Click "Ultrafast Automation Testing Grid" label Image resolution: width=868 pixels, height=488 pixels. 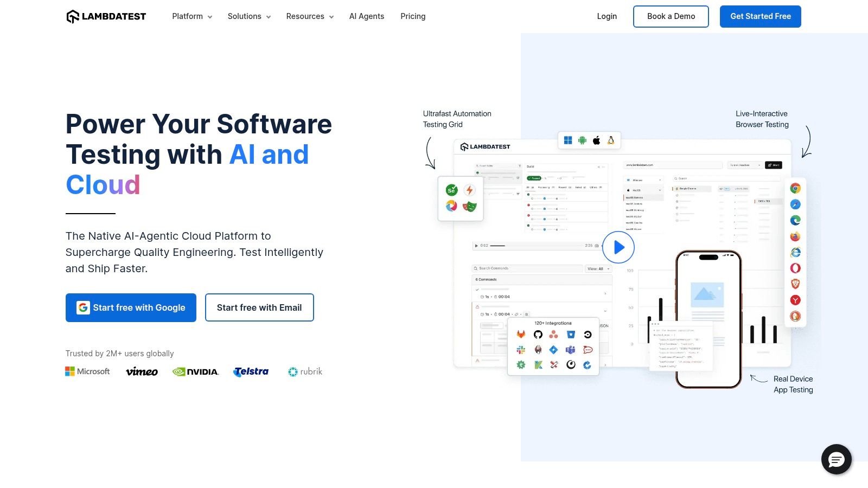457,119
